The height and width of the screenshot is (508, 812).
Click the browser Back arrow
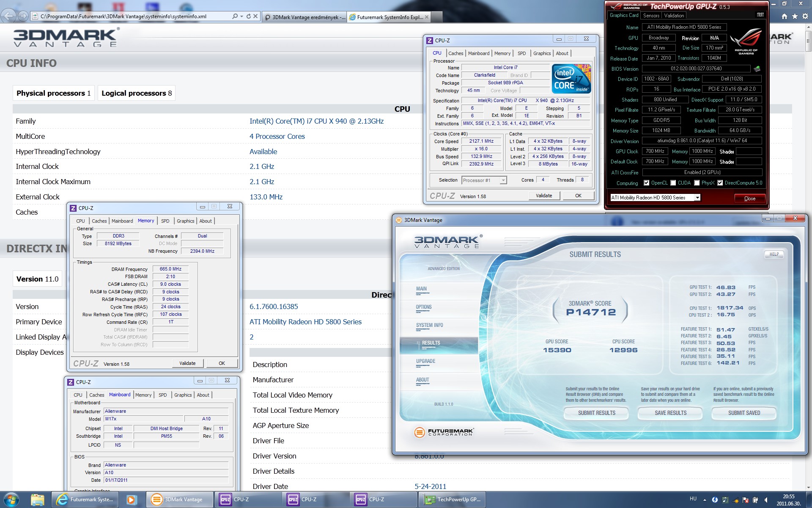click(x=9, y=16)
